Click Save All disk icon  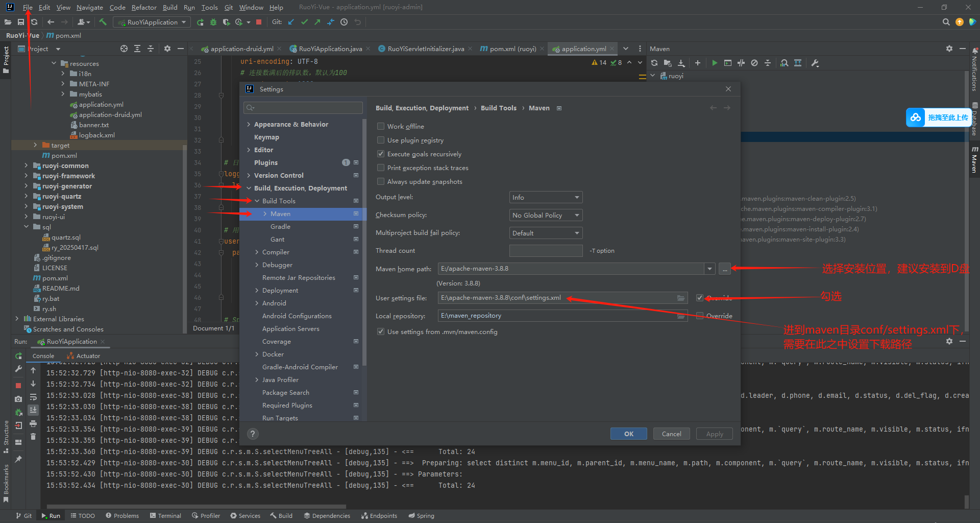pos(21,22)
